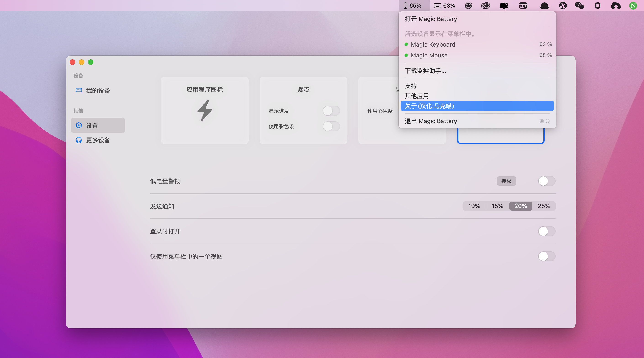Click the Creative Cloud menu bar icon
The width and height of the screenshot is (644, 358).
(485, 5)
